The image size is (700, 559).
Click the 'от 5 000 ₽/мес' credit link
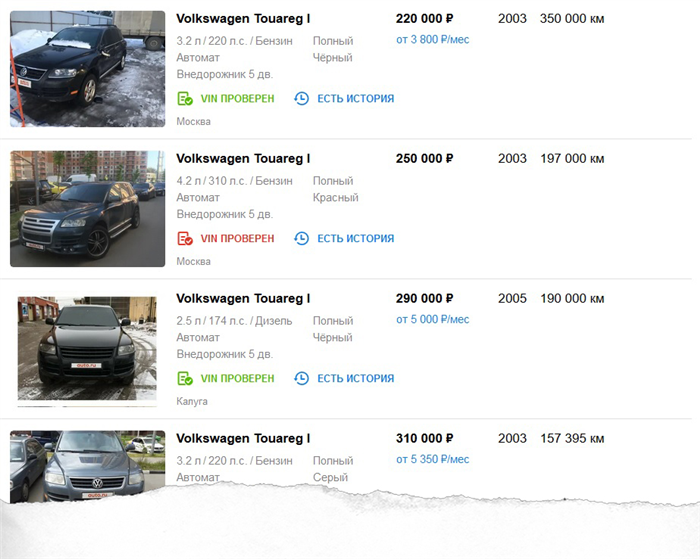point(433,319)
